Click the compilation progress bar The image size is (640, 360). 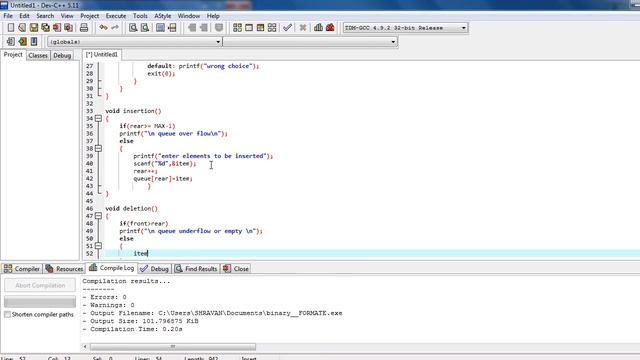(40, 302)
